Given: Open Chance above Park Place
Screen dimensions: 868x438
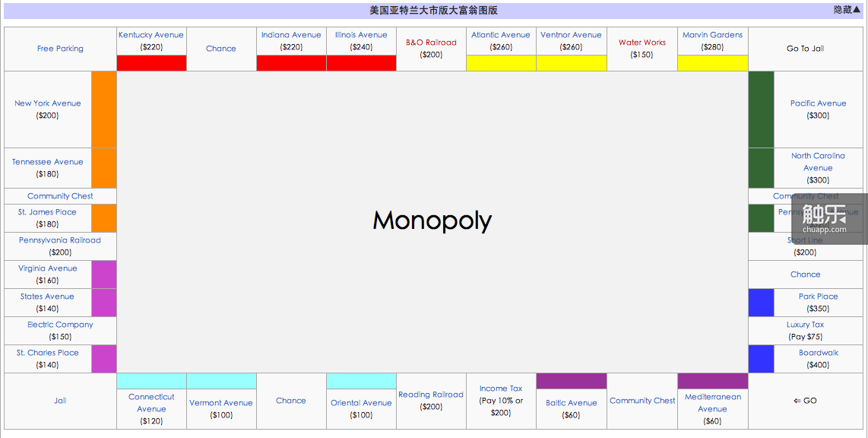Looking at the screenshot, I should (806, 275).
